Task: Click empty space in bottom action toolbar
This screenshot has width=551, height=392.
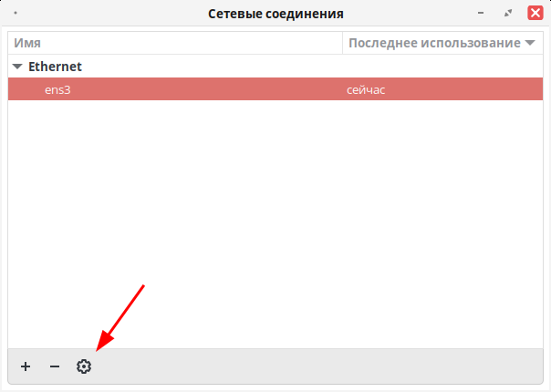Action: [317, 366]
